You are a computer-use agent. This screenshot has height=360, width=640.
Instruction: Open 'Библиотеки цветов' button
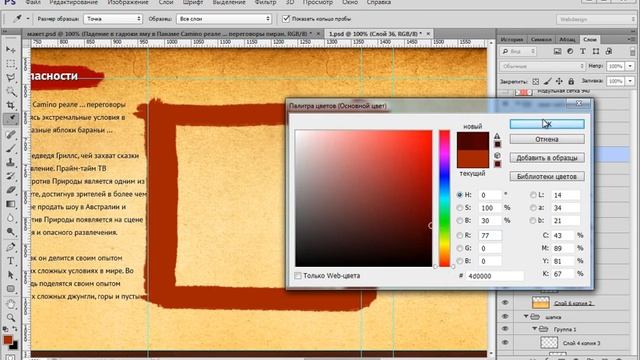tap(547, 176)
